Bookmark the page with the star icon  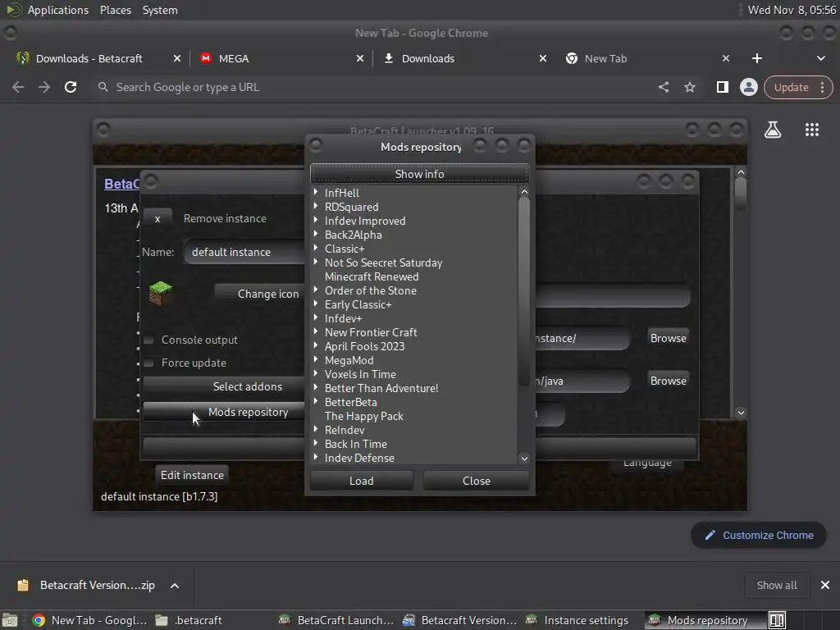[689, 87]
